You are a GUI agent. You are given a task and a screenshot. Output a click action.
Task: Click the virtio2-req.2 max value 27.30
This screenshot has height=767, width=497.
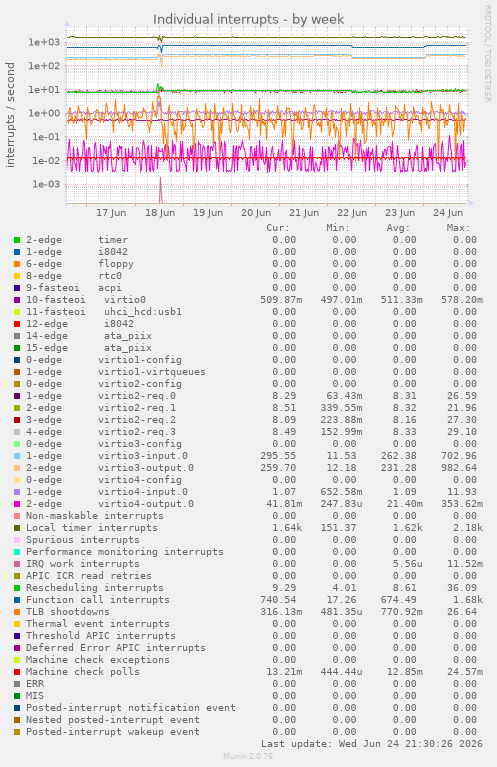pos(462,420)
